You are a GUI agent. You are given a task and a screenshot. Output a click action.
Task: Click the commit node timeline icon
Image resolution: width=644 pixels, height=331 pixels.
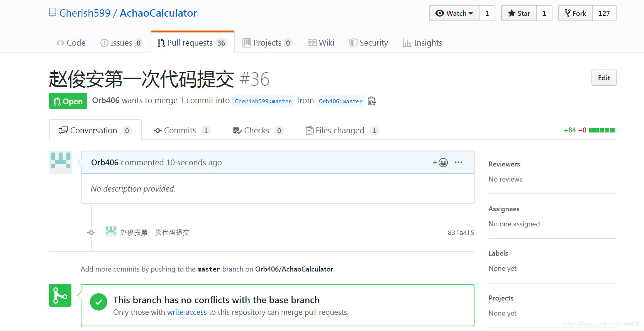point(91,233)
